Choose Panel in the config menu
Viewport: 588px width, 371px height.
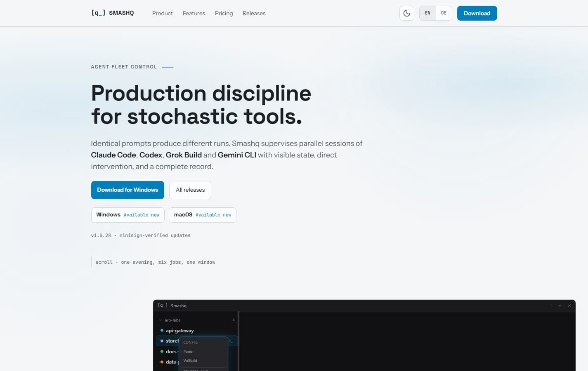[x=189, y=352]
